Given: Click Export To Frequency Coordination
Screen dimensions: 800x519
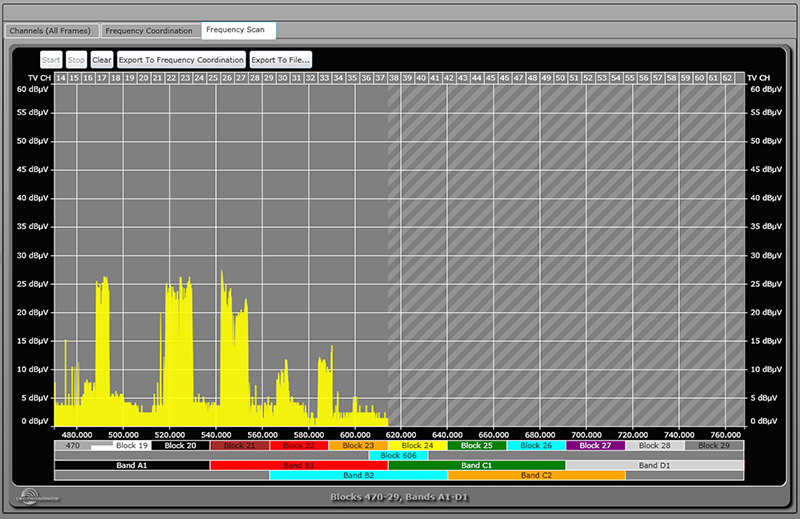Looking at the screenshot, I should coord(181,60).
